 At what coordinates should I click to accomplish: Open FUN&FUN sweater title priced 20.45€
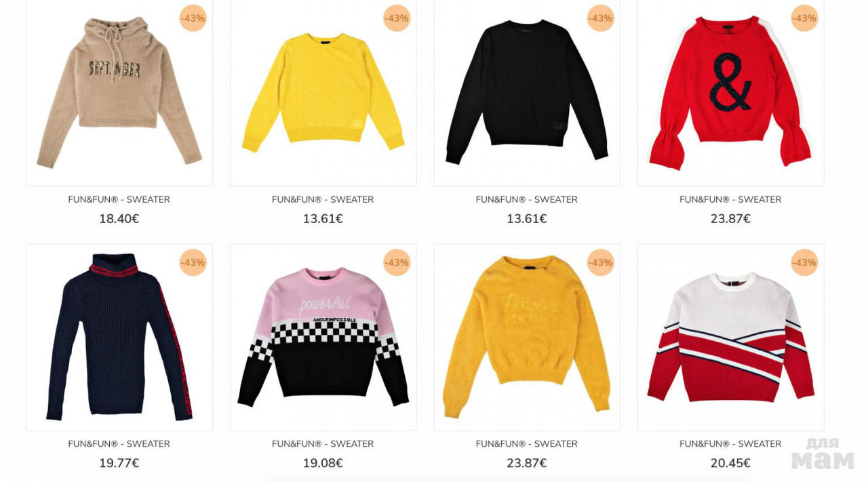tap(730, 444)
